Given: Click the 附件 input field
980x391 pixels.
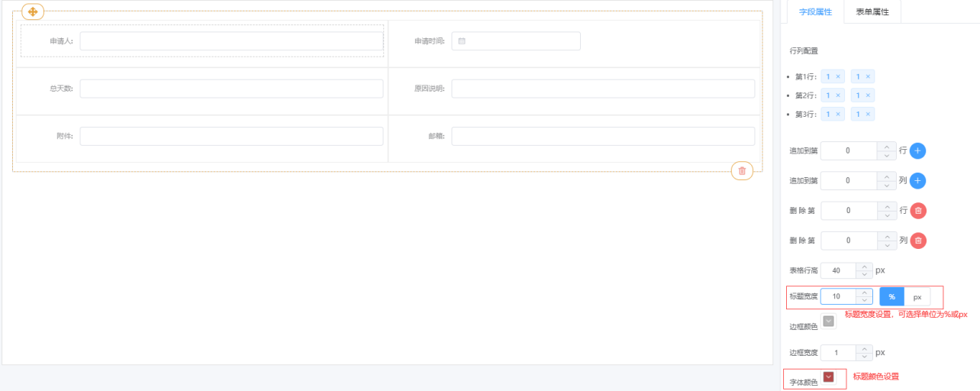Looking at the screenshot, I should (x=231, y=136).
